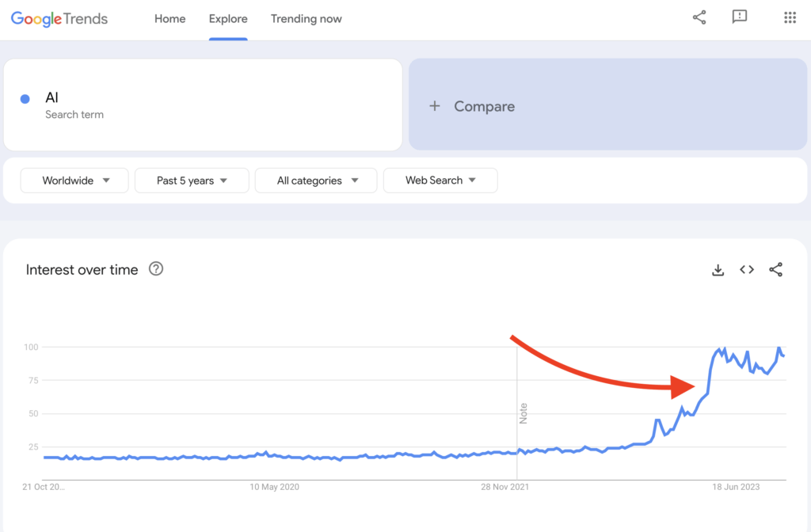Open the send feedback icon
811x532 pixels.
click(x=740, y=17)
